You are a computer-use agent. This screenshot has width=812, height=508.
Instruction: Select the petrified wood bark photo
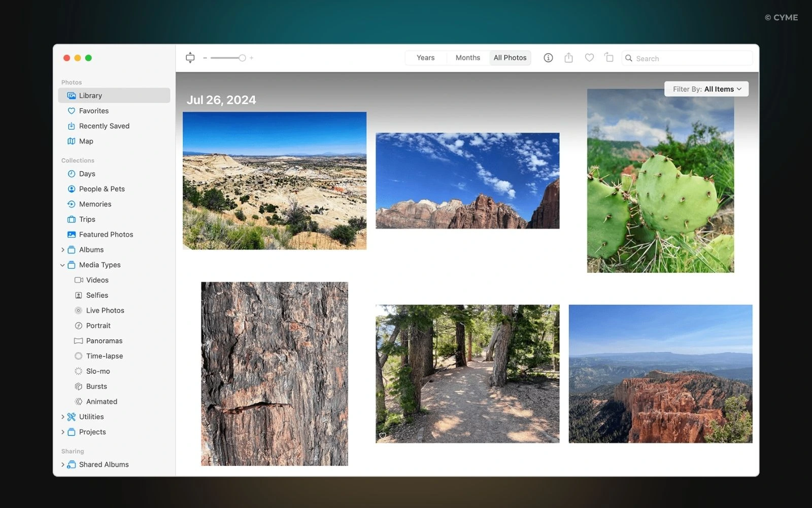(275, 374)
